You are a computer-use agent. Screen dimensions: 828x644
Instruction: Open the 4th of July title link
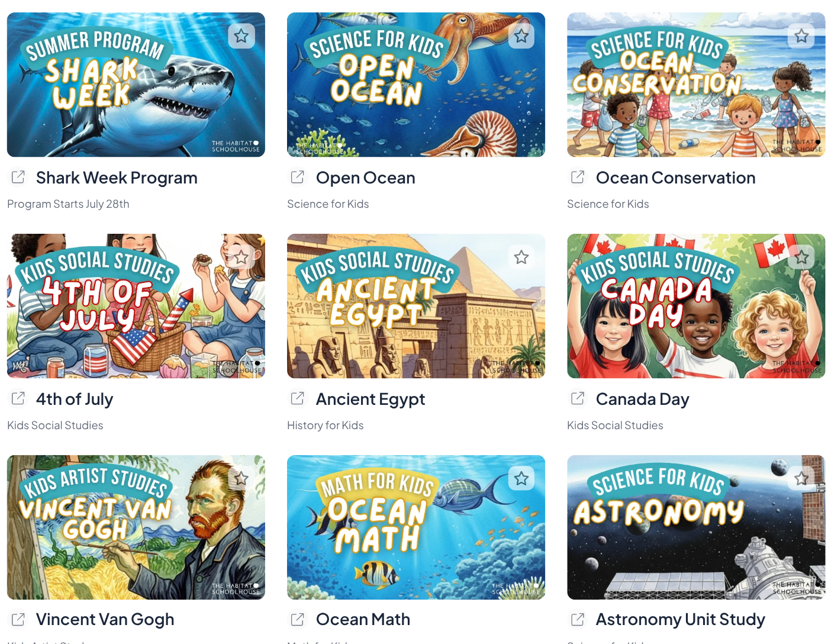coord(75,399)
